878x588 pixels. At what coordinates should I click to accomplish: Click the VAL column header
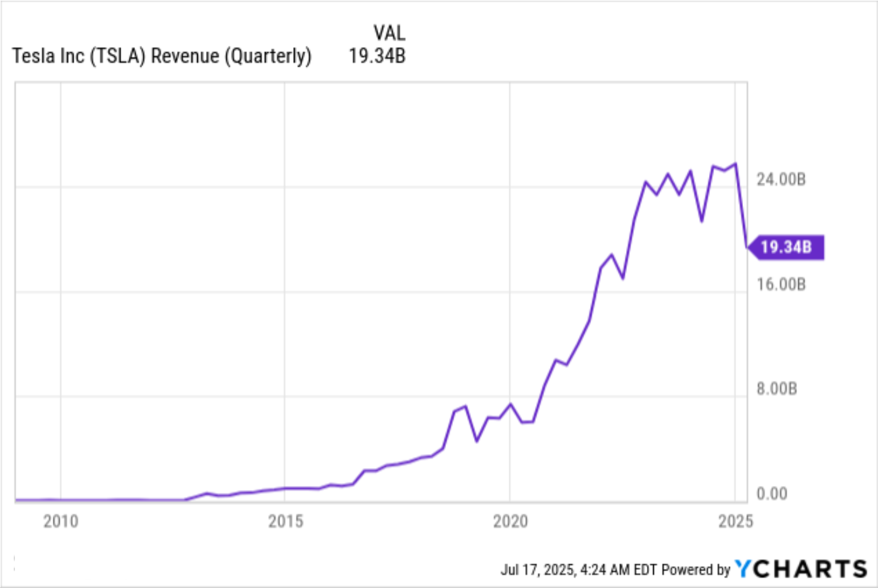(389, 33)
